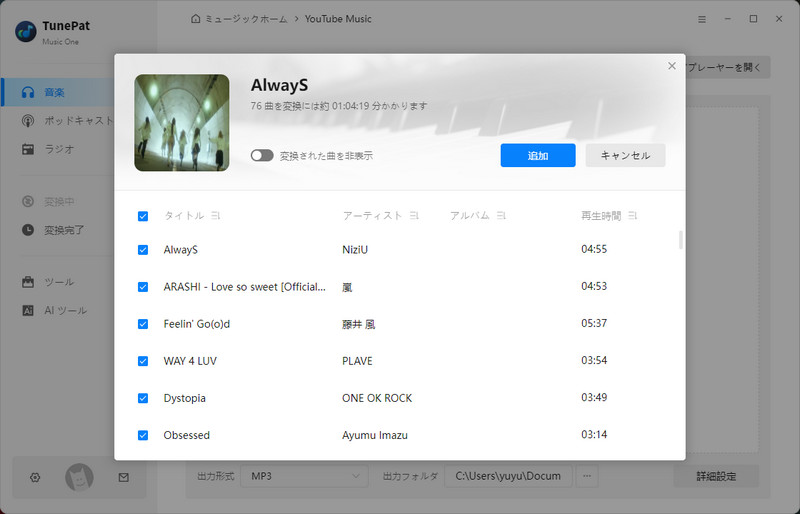Open the ラジオ radio sidebar icon

28,149
